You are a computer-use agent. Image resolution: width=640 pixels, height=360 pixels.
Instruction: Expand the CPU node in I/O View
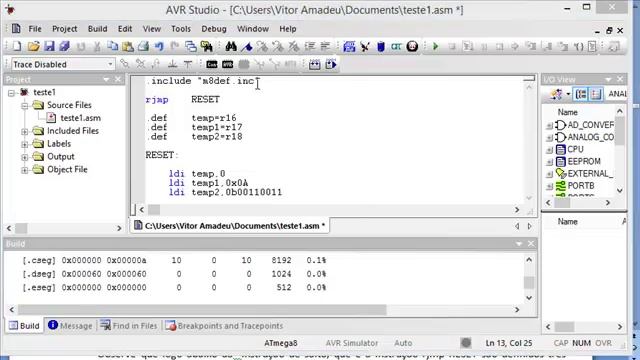click(x=549, y=150)
